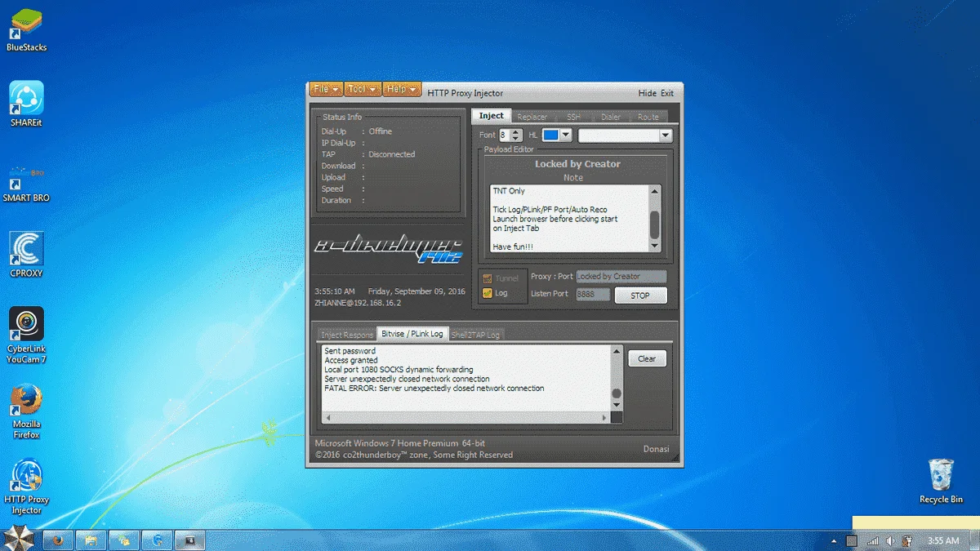Click the taskbar clock showing 3:55 AM
The image size is (980, 551).
[944, 541]
